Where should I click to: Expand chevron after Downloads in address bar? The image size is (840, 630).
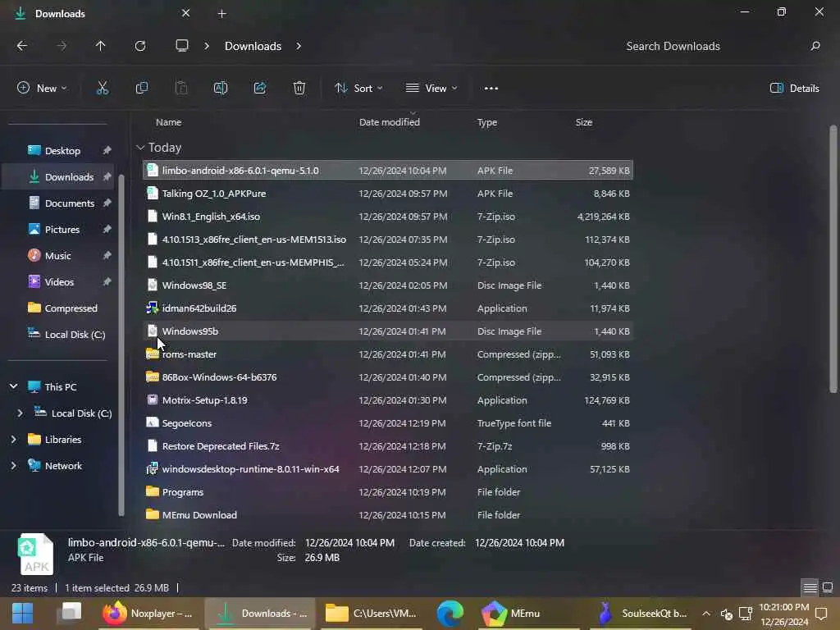click(x=299, y=46)
